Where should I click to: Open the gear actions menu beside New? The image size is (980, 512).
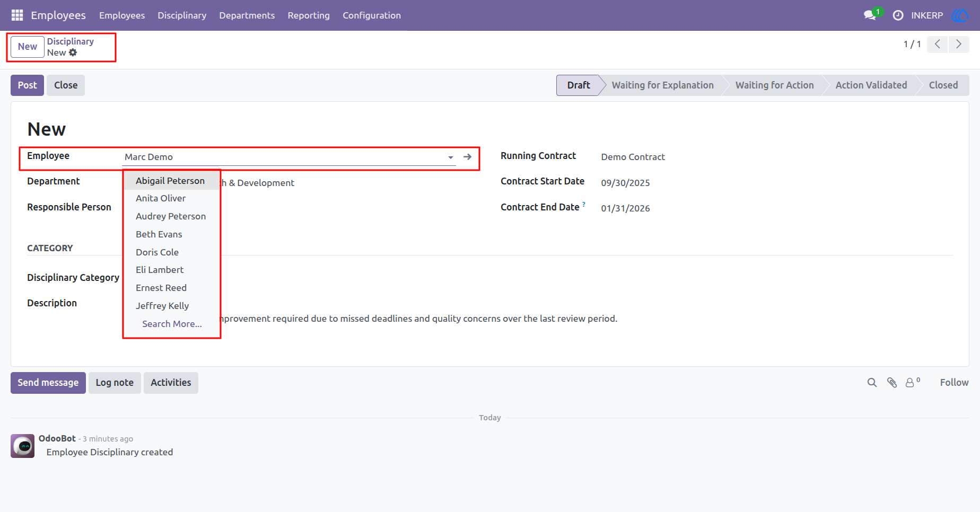pyautogui.click(x=73, y=52)
